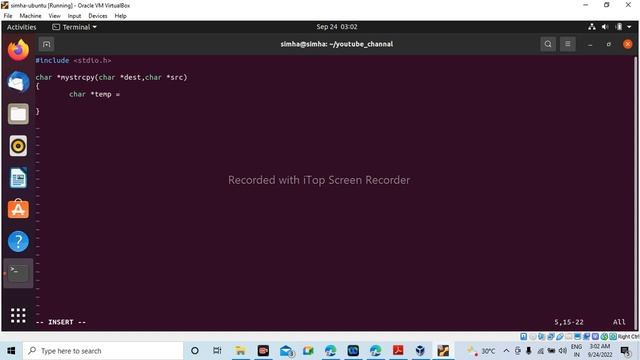Open the VirtualBox Manager cube taskbar icon

click(420, 351)
